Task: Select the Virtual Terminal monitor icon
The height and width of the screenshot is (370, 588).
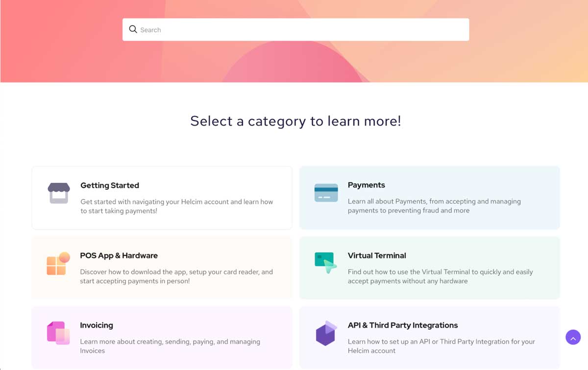Action: point(325,262)
